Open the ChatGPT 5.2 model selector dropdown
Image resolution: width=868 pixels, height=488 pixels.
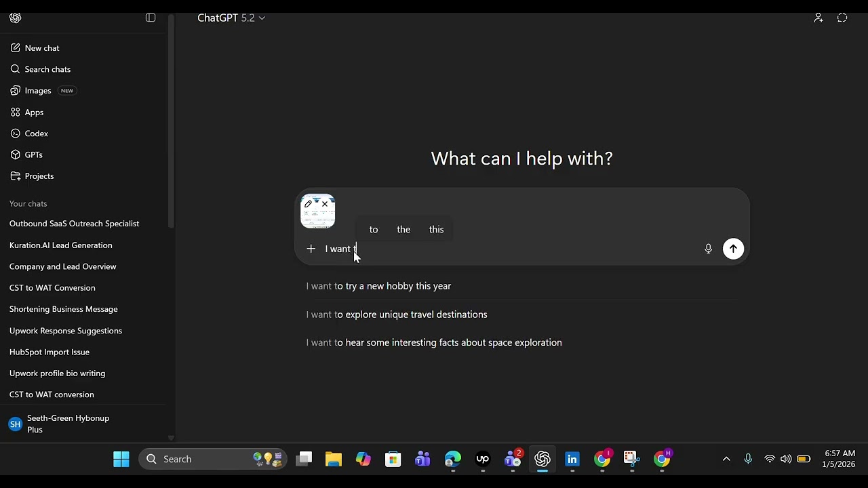click(x=231, y=18)
